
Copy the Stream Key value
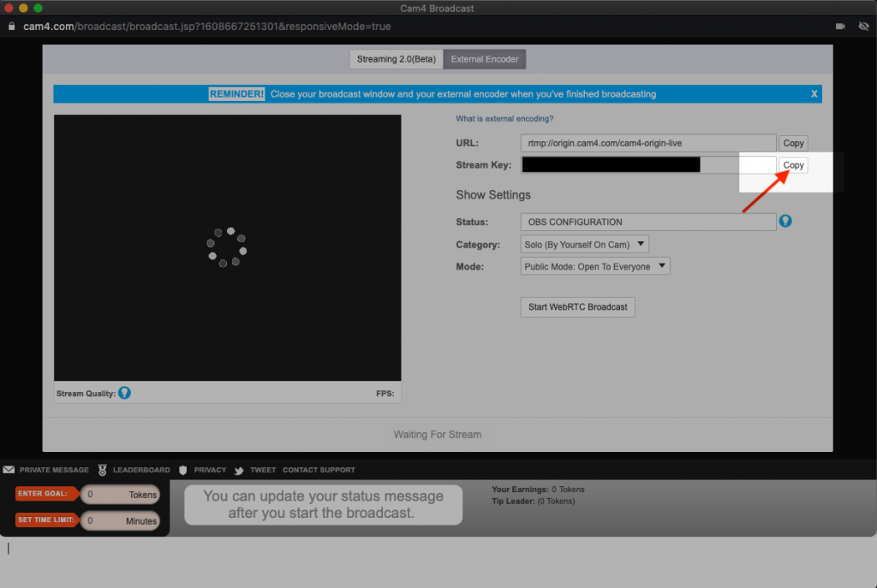[793, 165]
